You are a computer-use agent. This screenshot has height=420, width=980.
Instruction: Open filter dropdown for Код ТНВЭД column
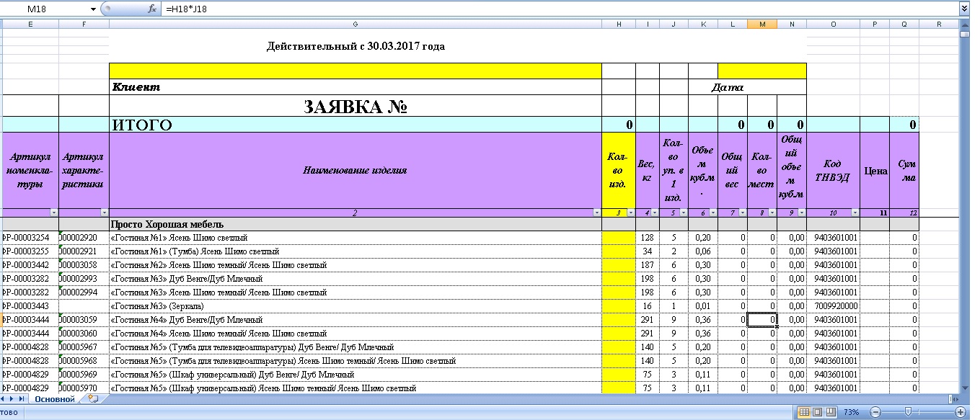pos(855,213)
